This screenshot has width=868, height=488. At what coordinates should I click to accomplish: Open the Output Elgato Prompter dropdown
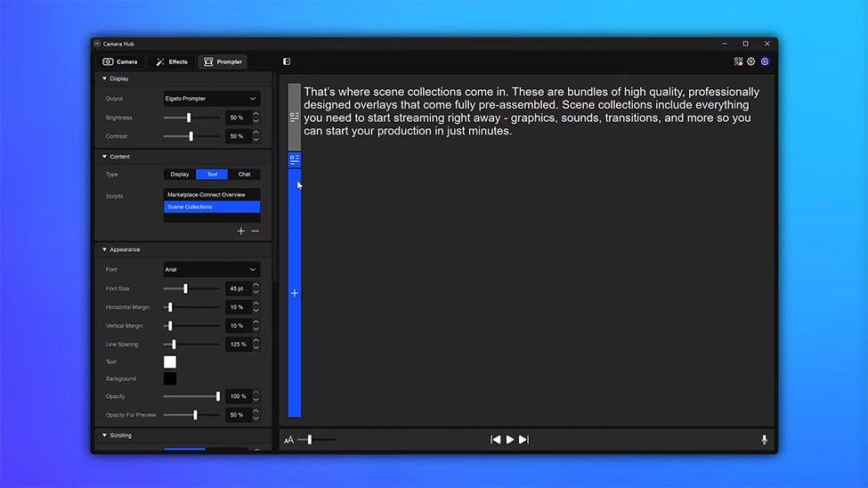click(x=212, y=99)
